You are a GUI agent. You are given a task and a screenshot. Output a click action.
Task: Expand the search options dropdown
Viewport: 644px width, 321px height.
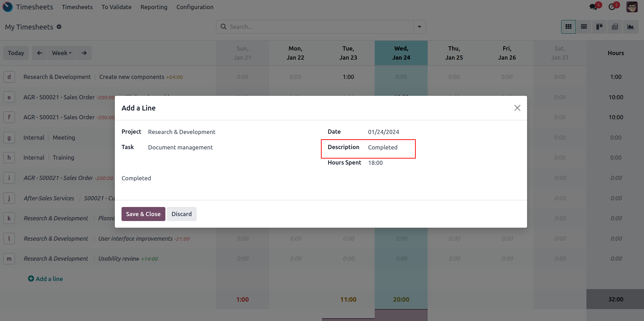(x=419, y=27)
